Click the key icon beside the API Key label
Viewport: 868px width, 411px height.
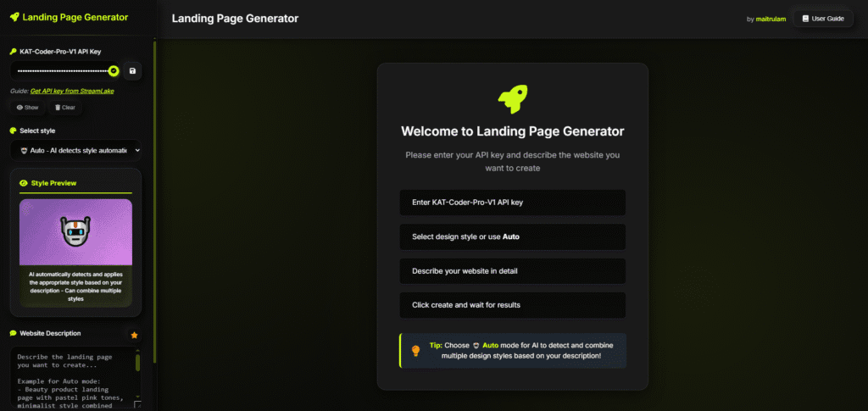pyautogui.click(x=13, y=52)
